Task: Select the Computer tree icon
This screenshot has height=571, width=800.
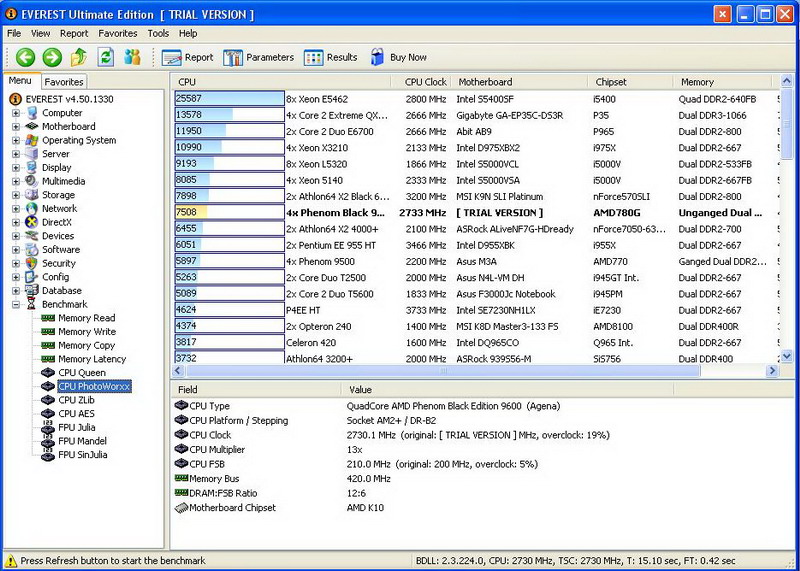Action: click(x=32, y=113)
